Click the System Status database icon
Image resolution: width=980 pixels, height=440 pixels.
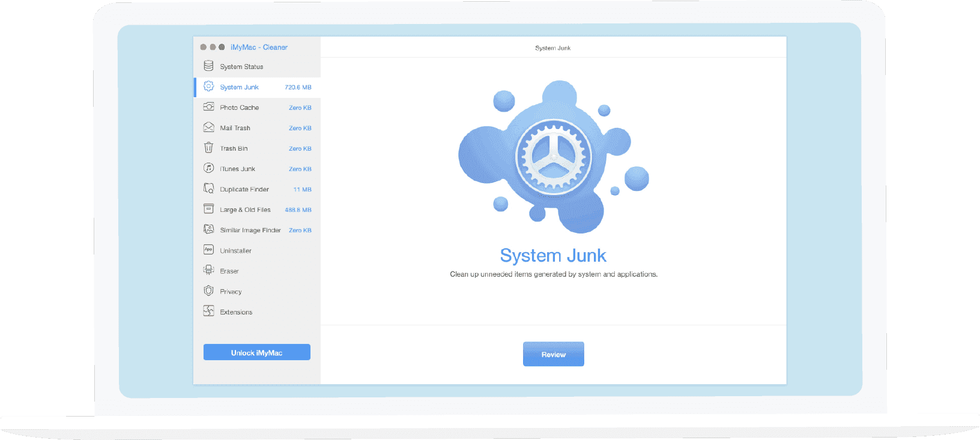(x=208, y=66)
